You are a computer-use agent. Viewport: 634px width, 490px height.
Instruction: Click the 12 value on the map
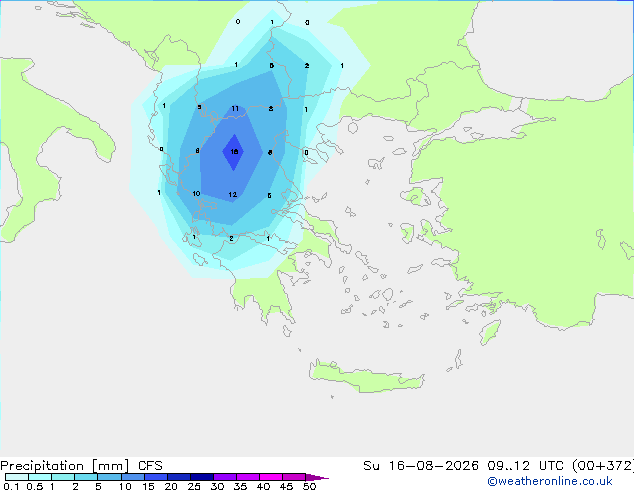(232, 194)
